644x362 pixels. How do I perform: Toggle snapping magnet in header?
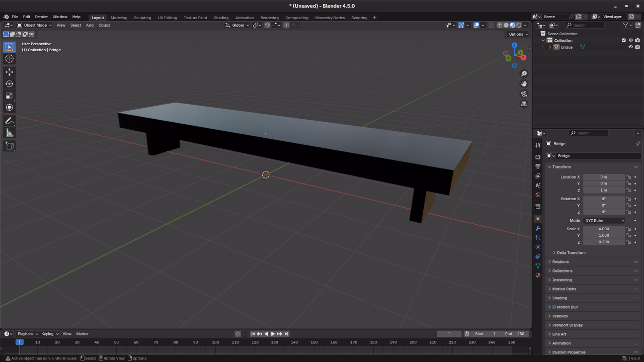[x=268, y=25]
